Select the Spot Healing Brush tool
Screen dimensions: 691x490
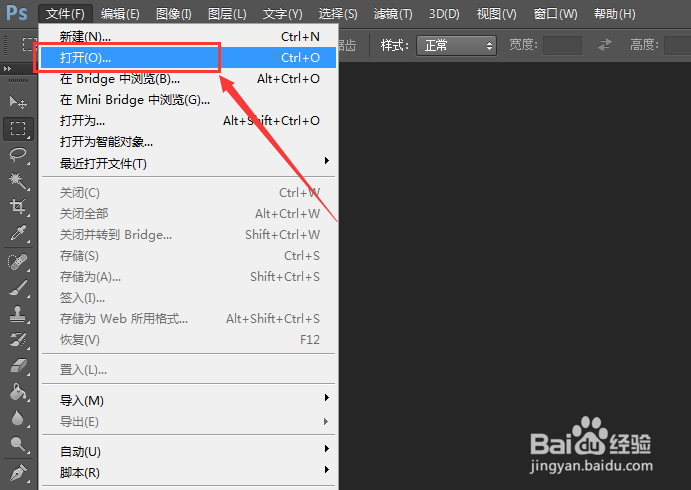coord(18,262)
